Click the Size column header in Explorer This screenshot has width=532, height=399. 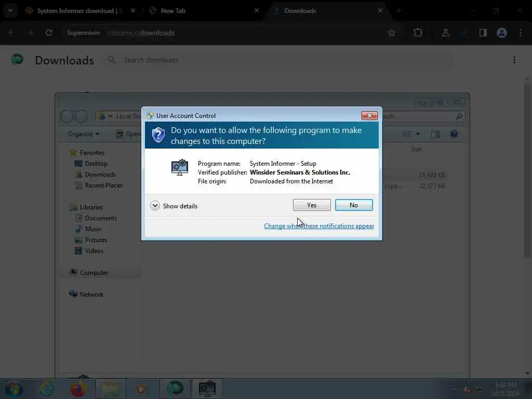tap(416, 149)
